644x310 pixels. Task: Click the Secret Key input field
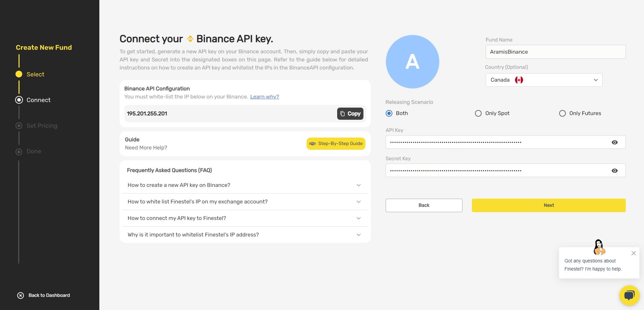506,170
